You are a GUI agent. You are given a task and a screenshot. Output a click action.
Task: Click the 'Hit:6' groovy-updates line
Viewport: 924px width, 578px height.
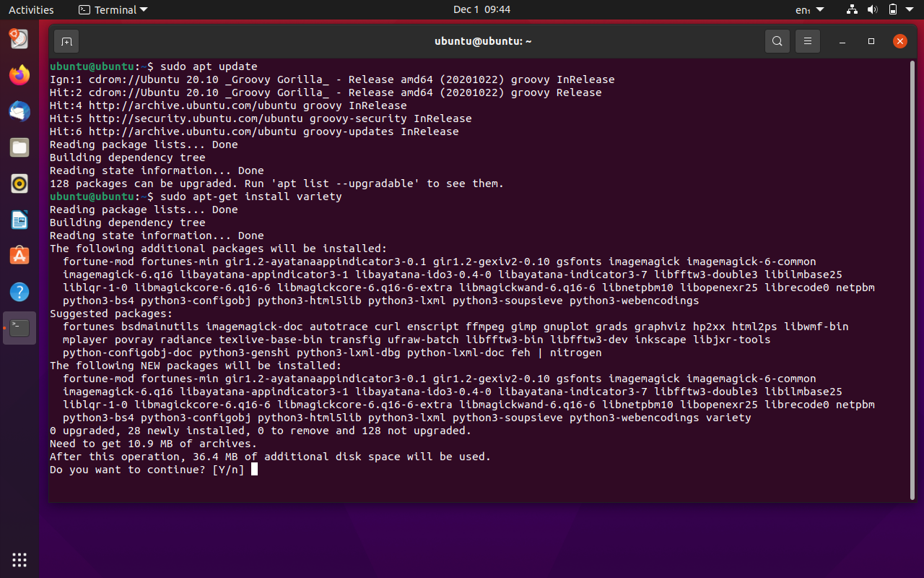click(254, 131)
